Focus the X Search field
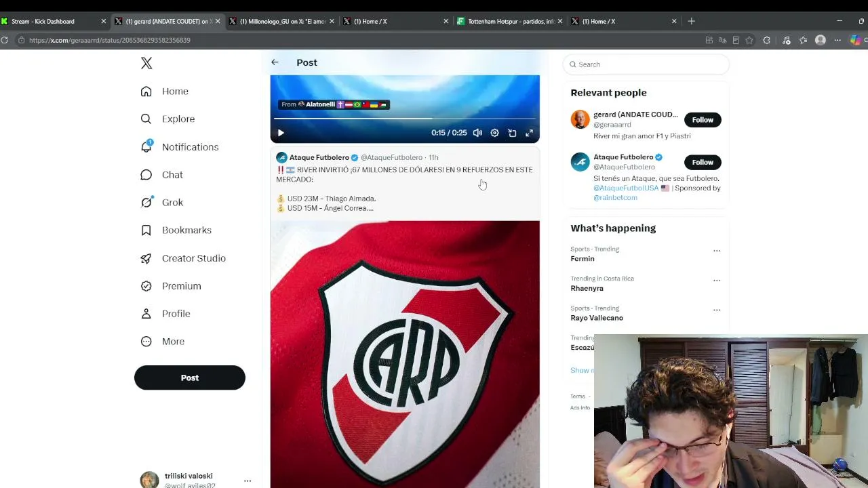868x488 pixels. (x=646, y=64)
